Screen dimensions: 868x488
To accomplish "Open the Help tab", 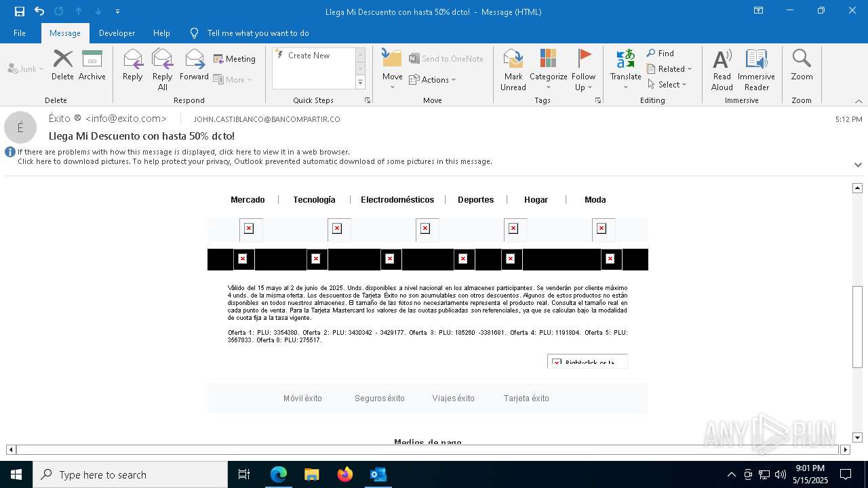I will click(161, 33).
